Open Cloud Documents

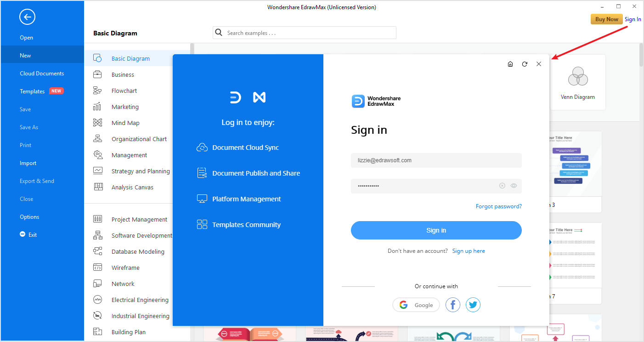(x=42, y=74)
